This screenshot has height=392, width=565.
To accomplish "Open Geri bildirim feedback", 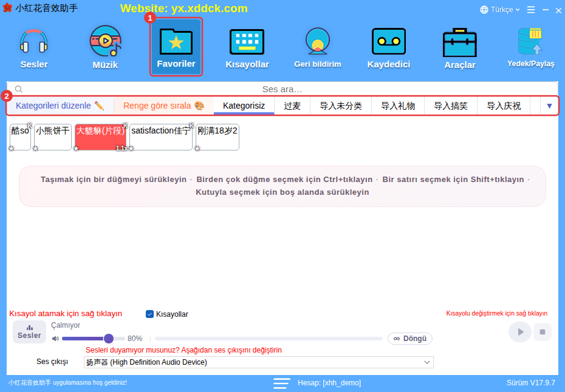I will pos(318,48).
